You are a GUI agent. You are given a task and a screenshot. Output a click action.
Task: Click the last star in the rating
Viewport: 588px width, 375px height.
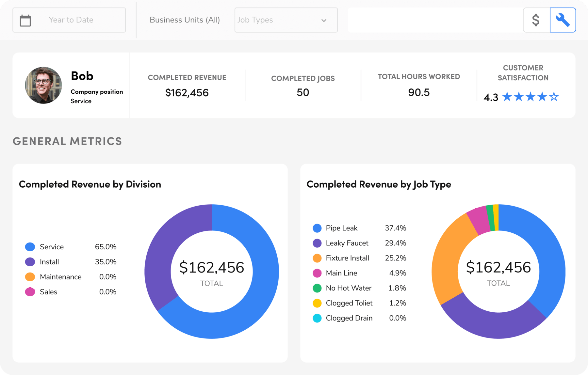(x=554, y=97)
